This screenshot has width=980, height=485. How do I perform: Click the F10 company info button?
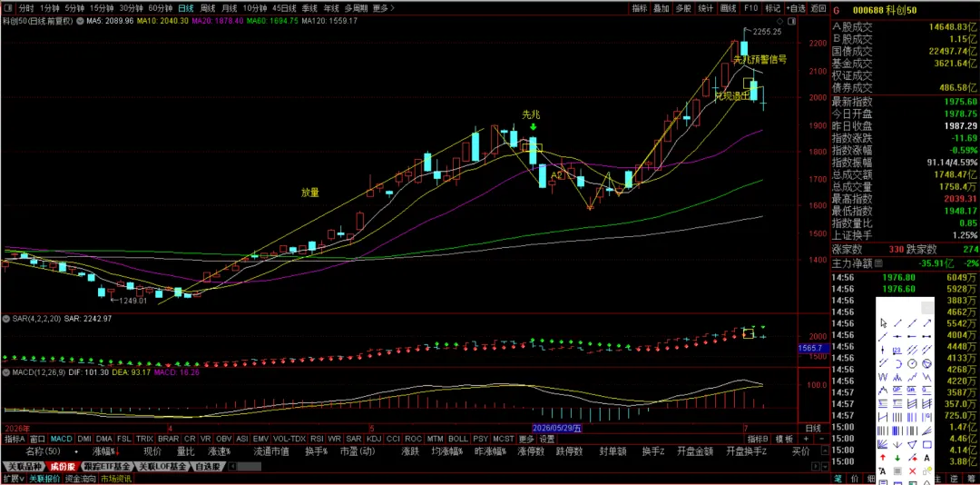750,8
